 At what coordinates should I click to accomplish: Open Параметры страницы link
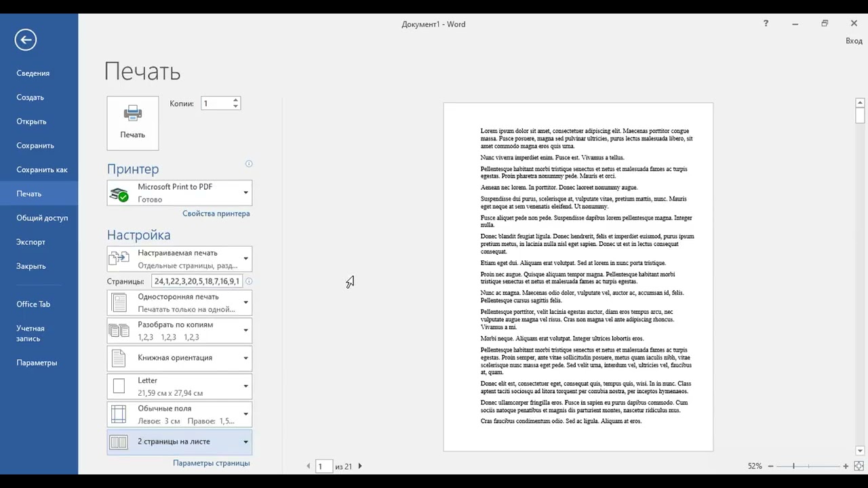211,464
